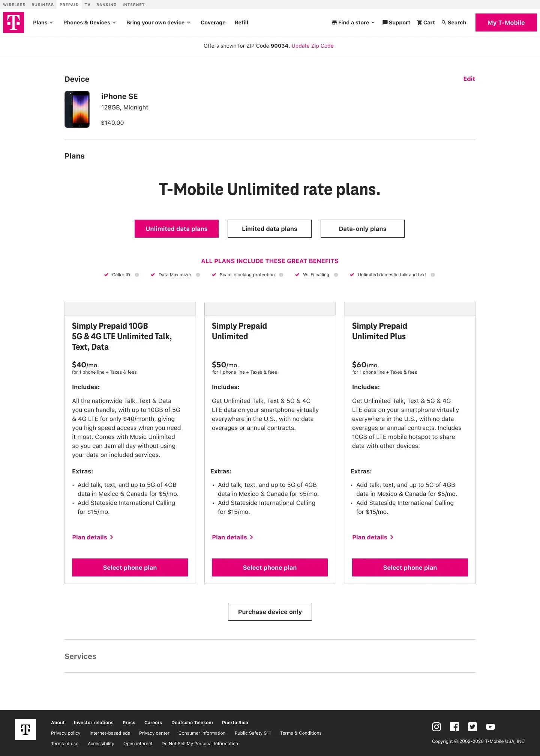Click the info icon beside Caller ID
Screen dimensions: 540x756
(x=137, y=275)
